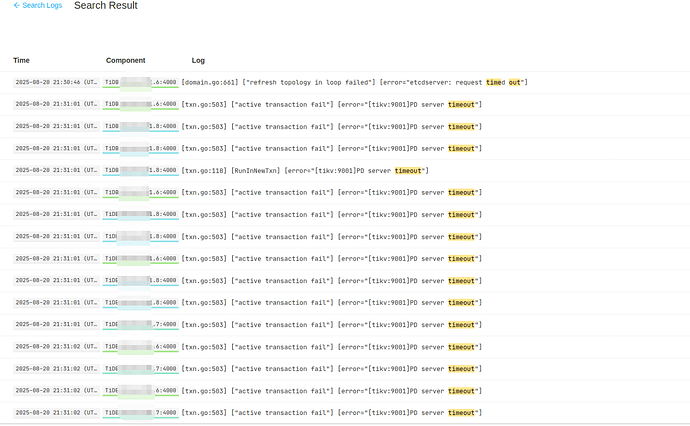Click the Time column header
Viewport: 690px width, 426px height.
tap(21, 61)
